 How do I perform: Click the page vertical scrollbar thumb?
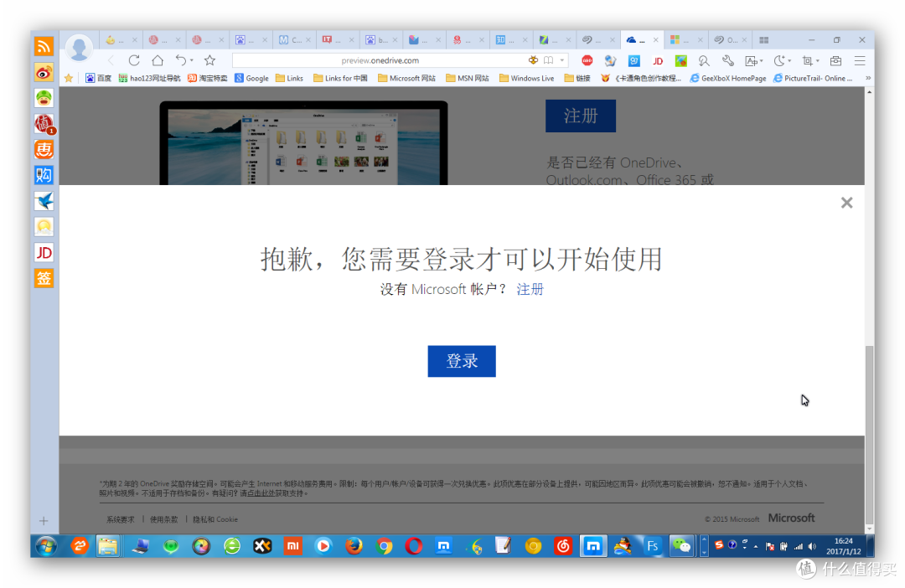(869, 433)
